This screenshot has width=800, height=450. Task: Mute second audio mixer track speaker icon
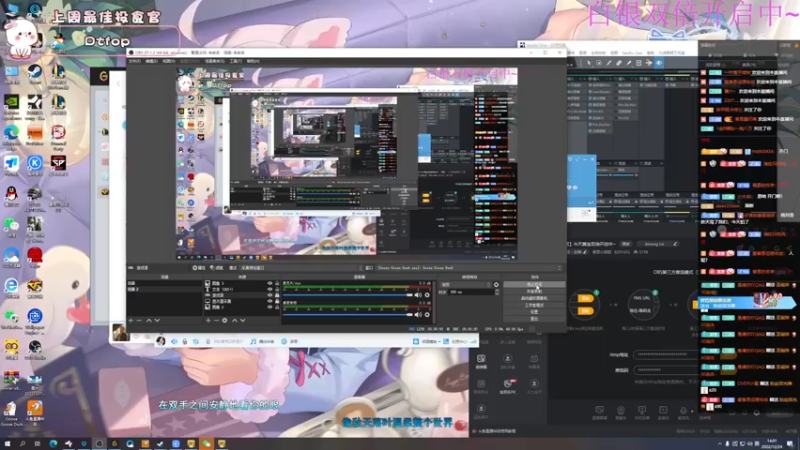(x=418, y=315)
